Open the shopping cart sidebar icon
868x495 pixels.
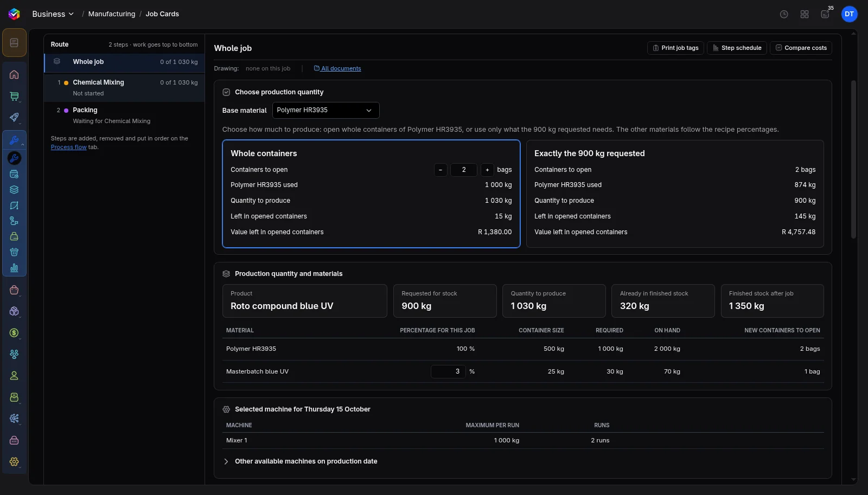(x=14, y=96)
